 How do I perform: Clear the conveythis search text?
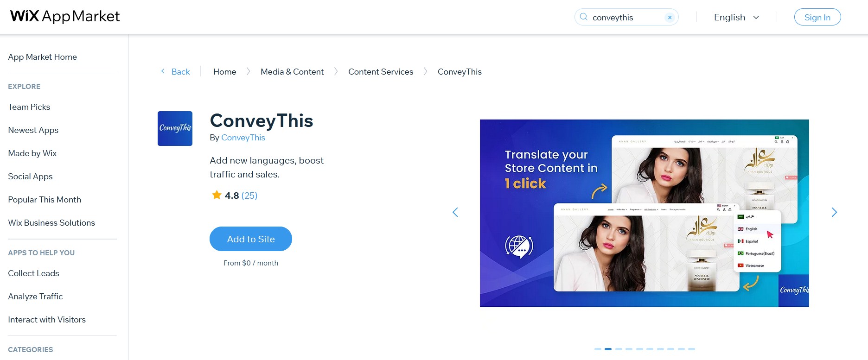[x=670, y=17]
